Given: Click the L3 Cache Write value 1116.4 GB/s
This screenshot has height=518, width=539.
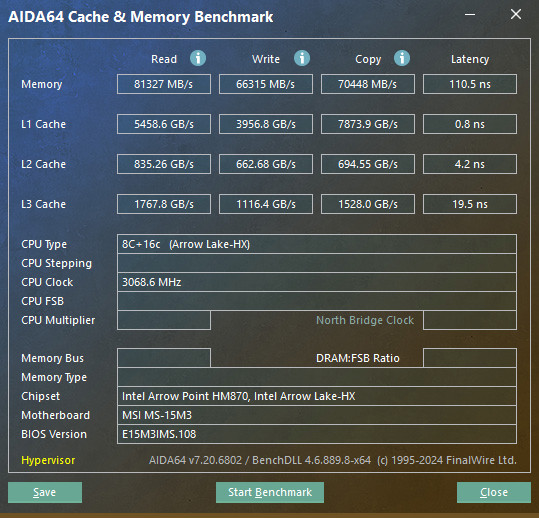Looking at the screenshot, I should 266,204.
